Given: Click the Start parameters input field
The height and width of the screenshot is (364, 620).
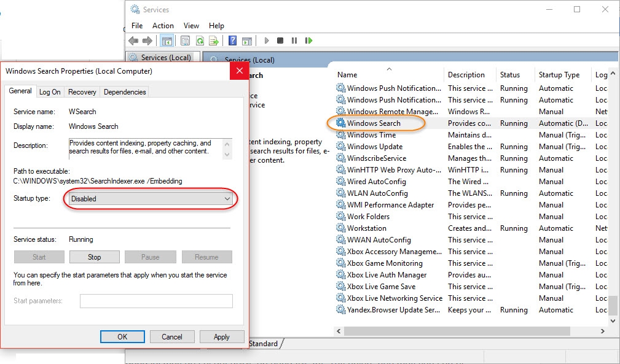Looking at the screenshot, I should coord(156,301).
